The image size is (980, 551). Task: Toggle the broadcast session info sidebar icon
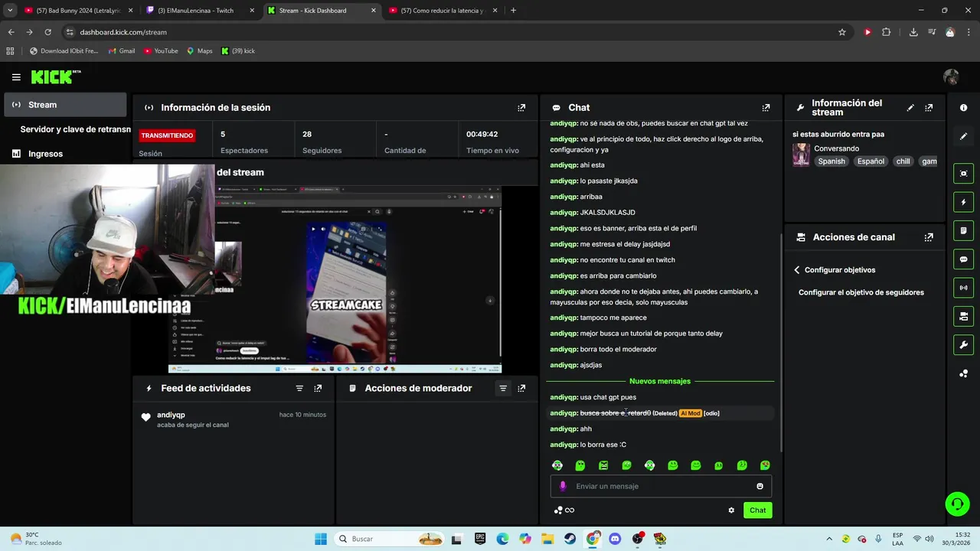click(964, 288)
